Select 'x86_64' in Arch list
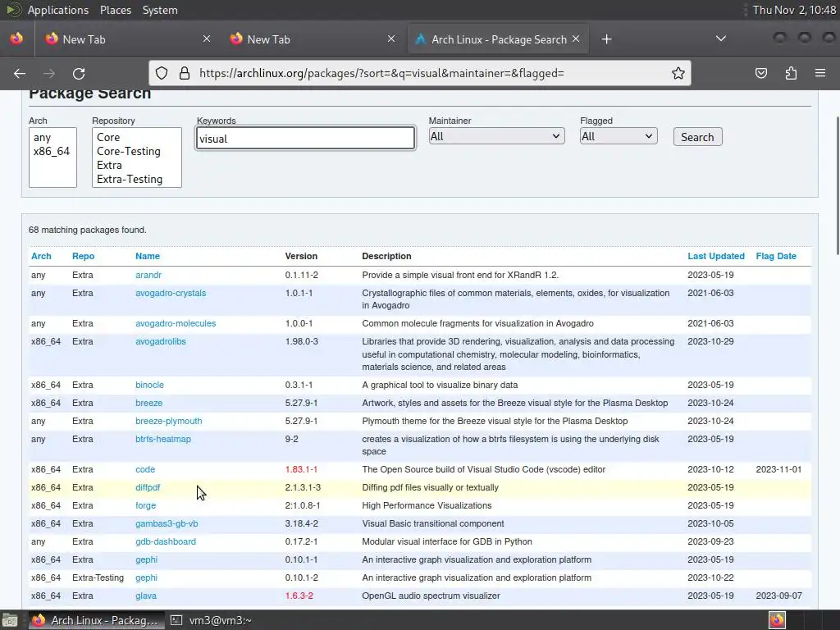840x630 pixels. pos(52,152)
